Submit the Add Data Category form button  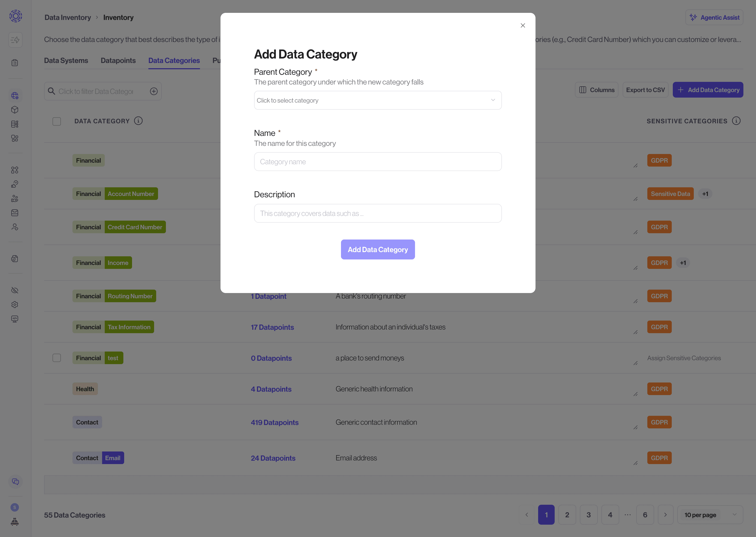click(x=378, y=250)
